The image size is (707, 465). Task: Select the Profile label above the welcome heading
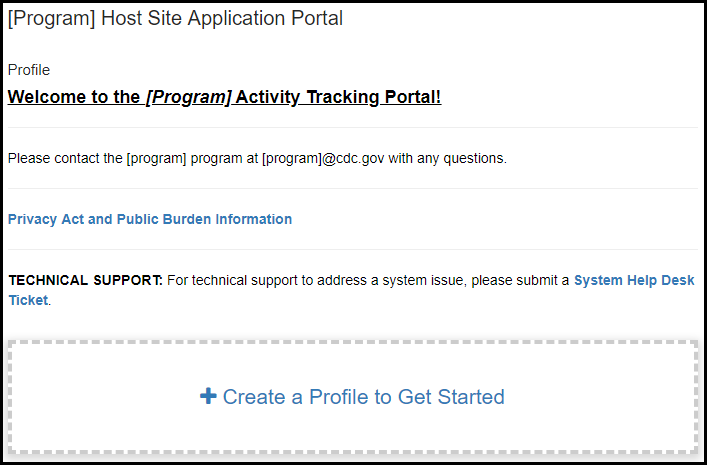pos(29,70)
